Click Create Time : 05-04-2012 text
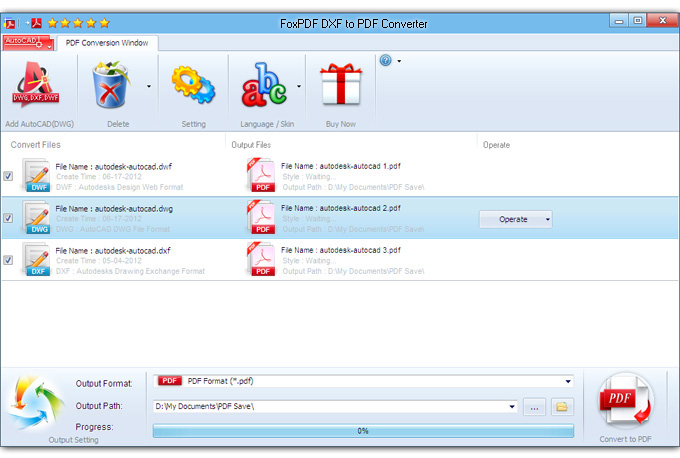This screenshot has width=680, height=458. point(99,261)
